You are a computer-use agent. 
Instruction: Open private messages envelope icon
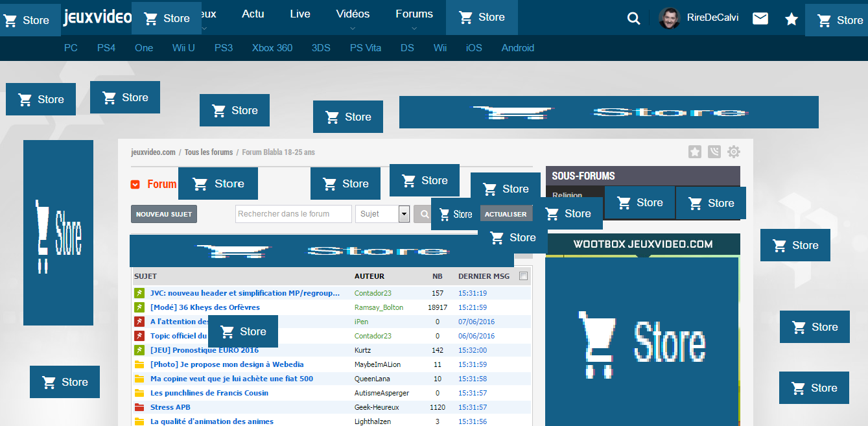point(760,18)
